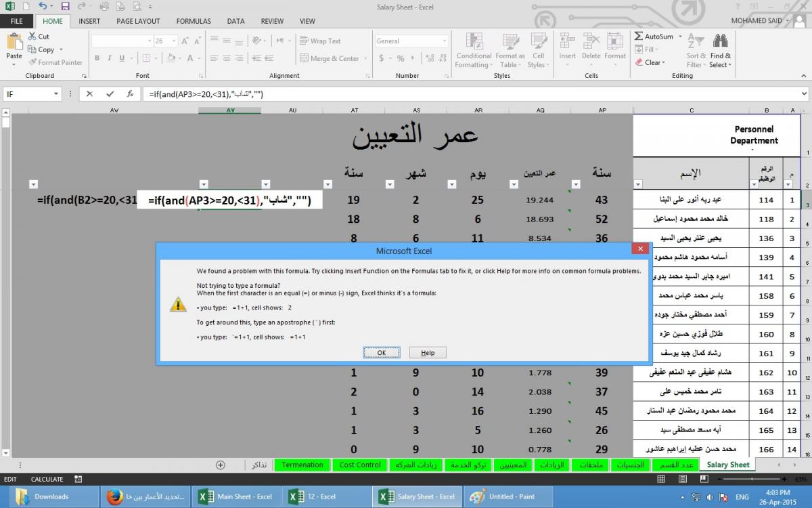Click the Cut scissors button
This screenshot has height=508, width=812.
click(x=39, y=37)
